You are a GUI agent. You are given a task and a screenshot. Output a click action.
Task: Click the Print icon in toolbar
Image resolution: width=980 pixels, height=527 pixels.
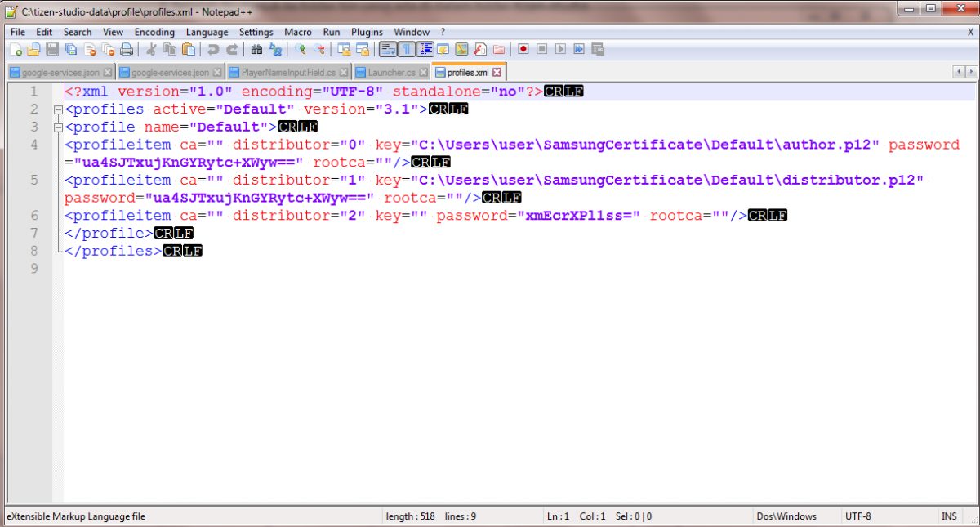pyautogui.click(x=127, y=49)
